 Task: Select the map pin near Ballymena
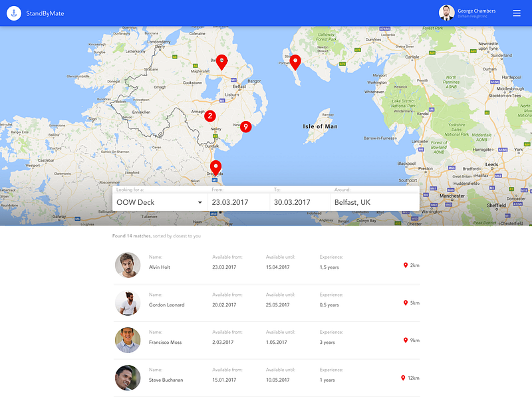[221, 63]
